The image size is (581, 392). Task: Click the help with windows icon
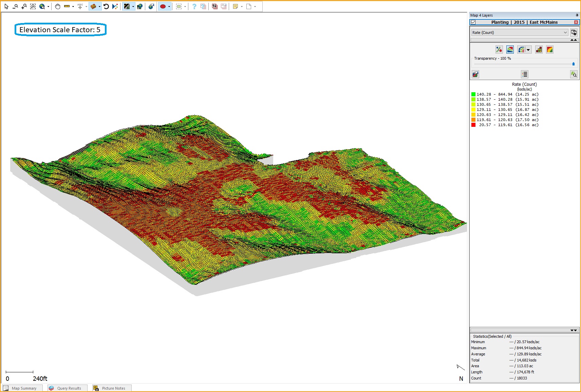click(203, 6)
